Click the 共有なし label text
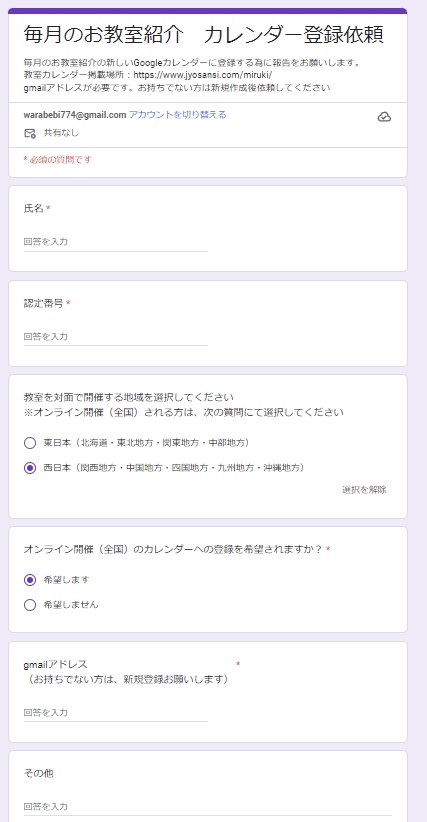This screenshot has height=822, width=427. point(61,133)
